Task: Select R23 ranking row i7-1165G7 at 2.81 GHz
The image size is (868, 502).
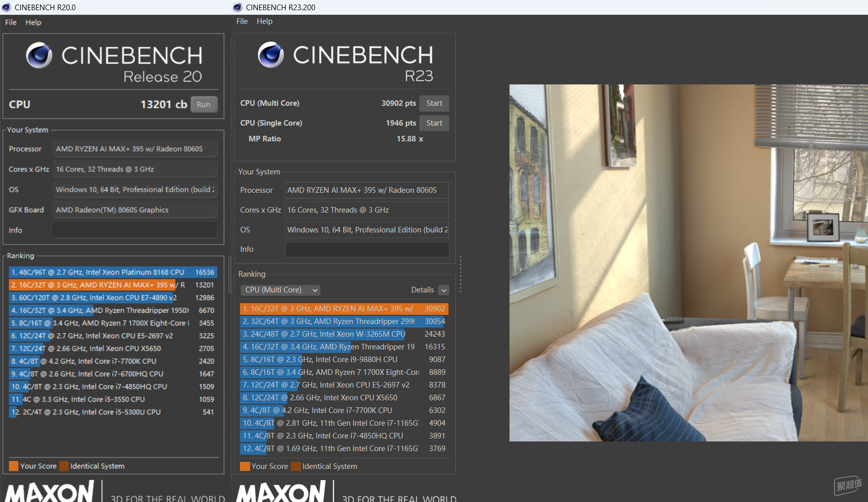Action: (344, 423)
